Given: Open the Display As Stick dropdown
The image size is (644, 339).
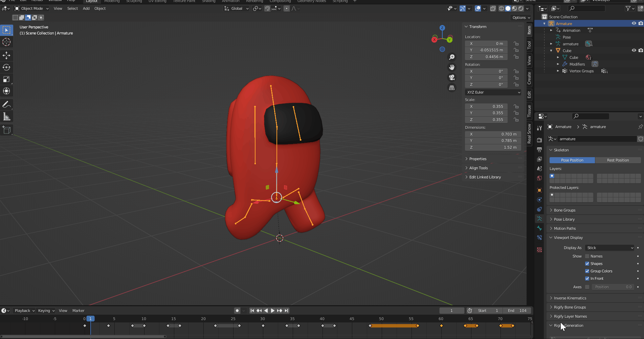Looking at the screenshot, I should pyautogui.click(x=610, y=248).
